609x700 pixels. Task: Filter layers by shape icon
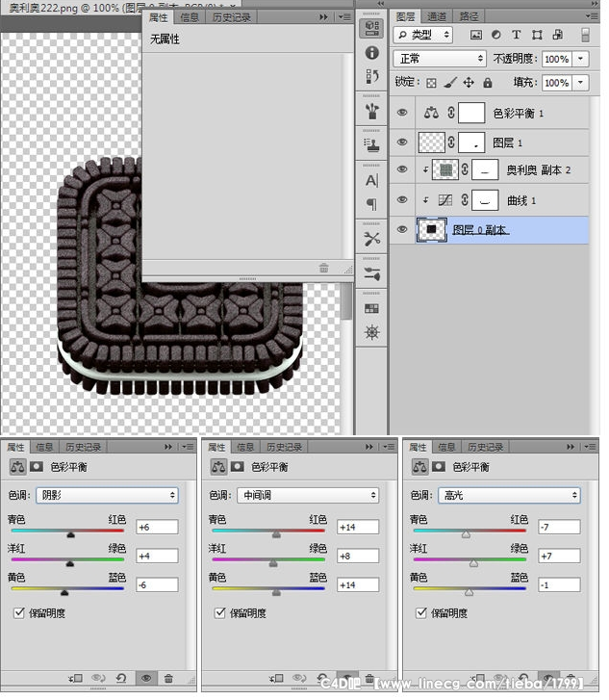pos(537,35)
